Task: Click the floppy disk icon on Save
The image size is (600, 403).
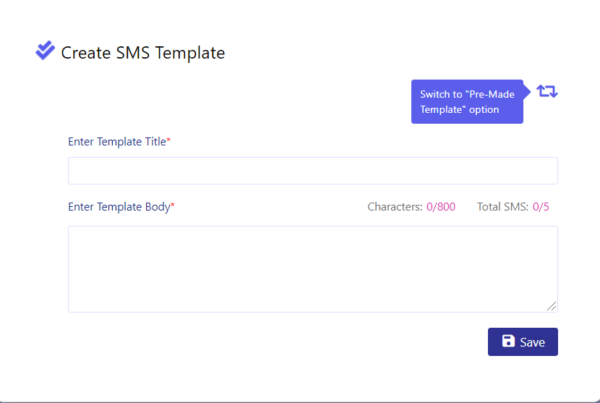Action: [x=508, y=341]
